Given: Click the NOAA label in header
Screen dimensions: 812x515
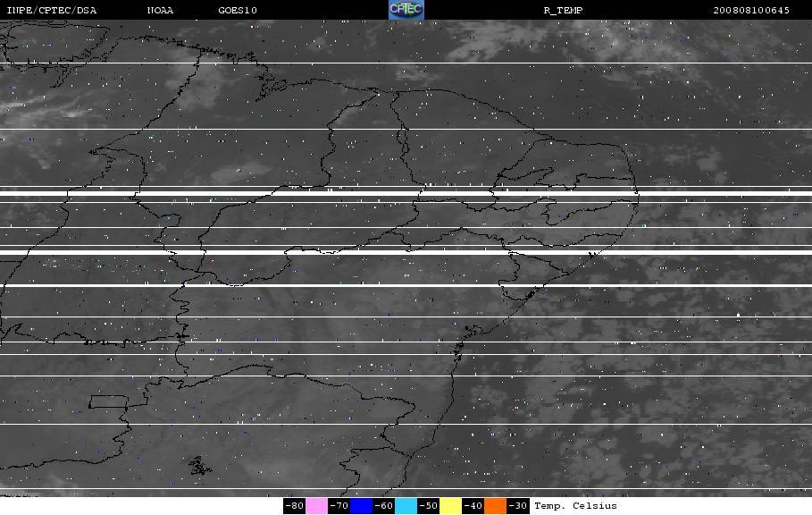Looking at the screenshot, I should [x=160, y=11].
